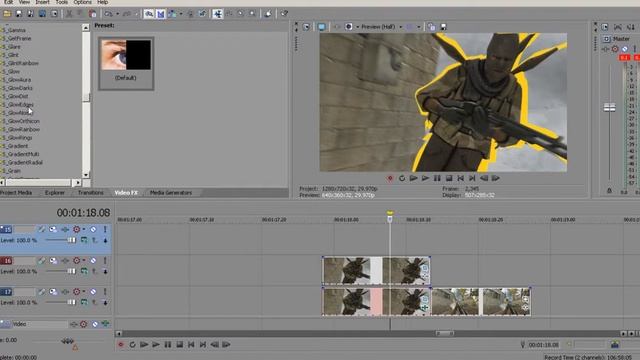
Task: Click automation settings gear on Video bus track
Action: coord(84,324)
